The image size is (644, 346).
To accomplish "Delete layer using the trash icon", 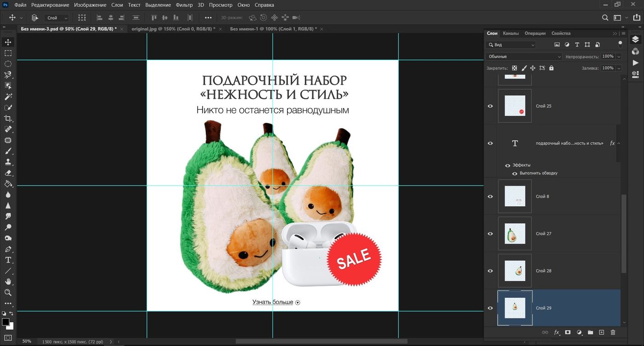I will [613, 332].
